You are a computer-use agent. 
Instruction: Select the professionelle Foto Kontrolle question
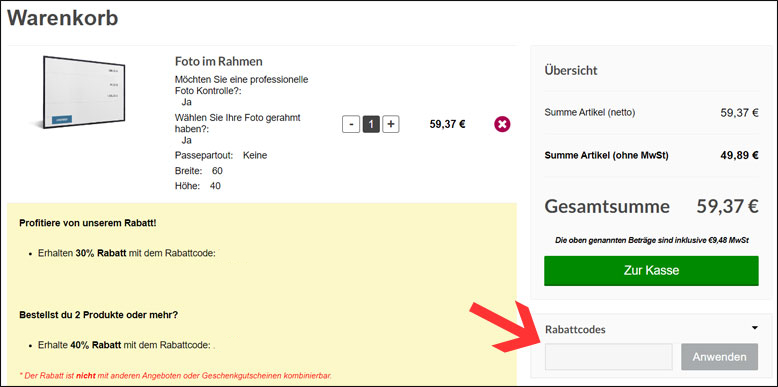click(242, 85)
